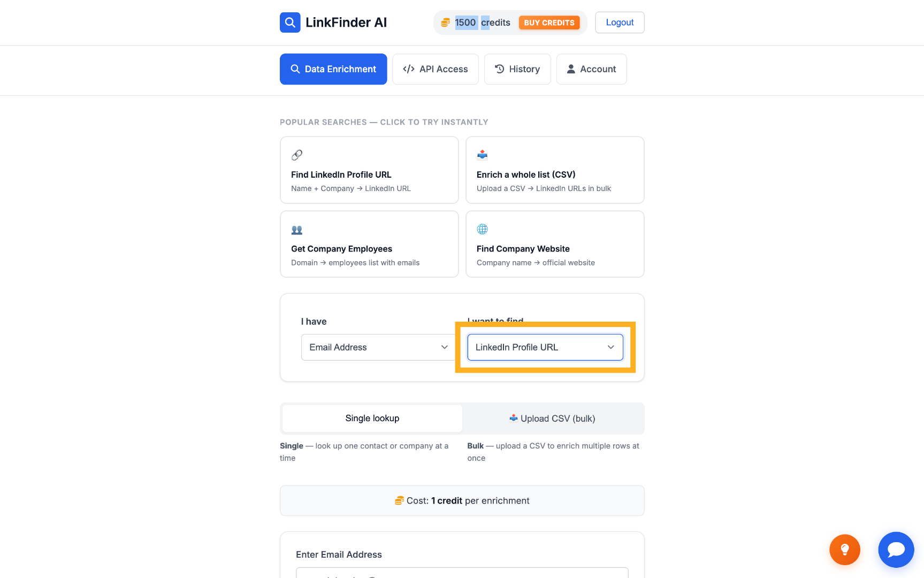
Task: Go to the Account tab
Action: (592, 69)
